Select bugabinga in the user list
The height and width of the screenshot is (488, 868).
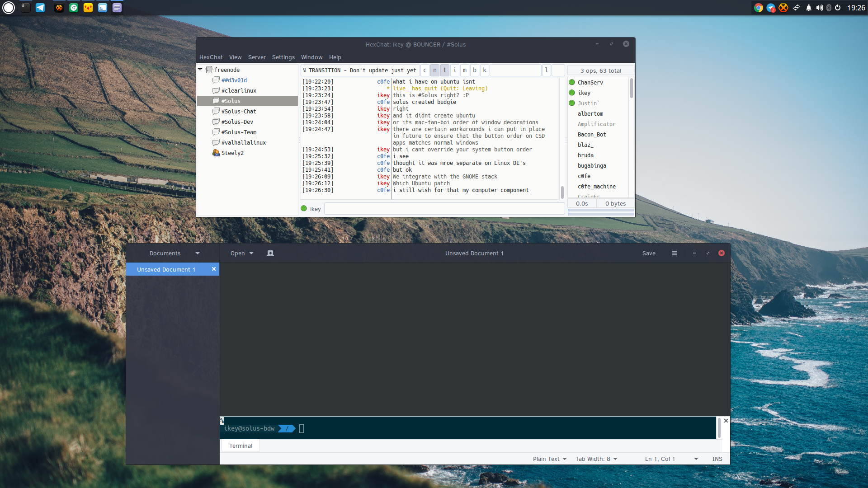coord(598,165)
